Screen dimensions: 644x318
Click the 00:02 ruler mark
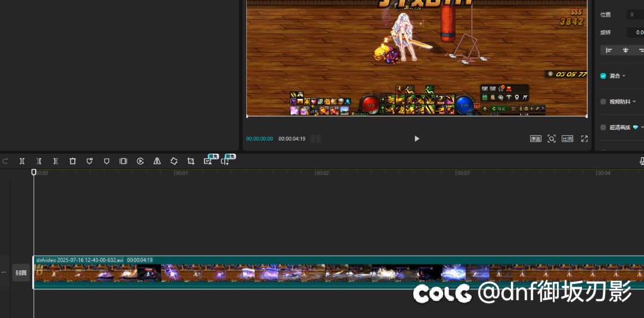click(x=321, y=173)
